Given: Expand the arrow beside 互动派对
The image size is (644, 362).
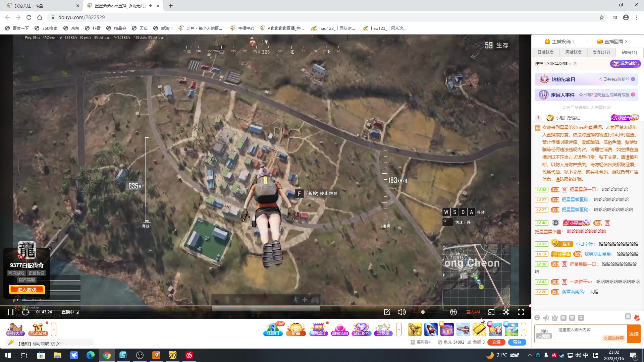Looking at the screenshot, I should pyautogui.click(x=54, y=329).
